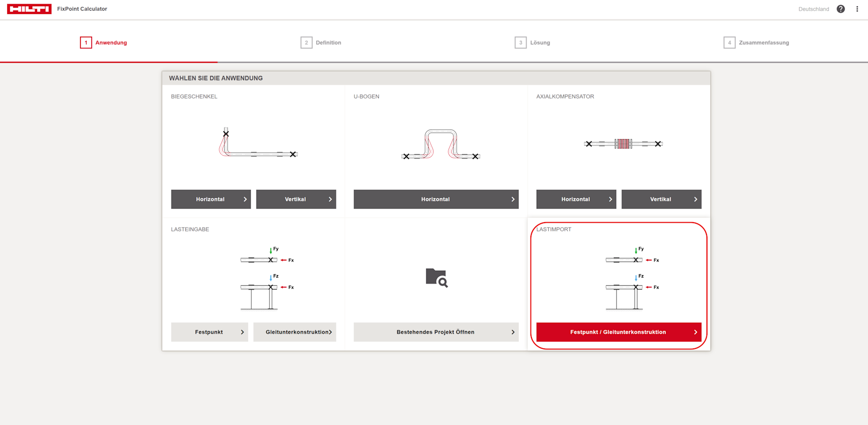Click the AXIALKOMPENSATOR heading
Screen dimensions: 868x425
tap(565, 96)
